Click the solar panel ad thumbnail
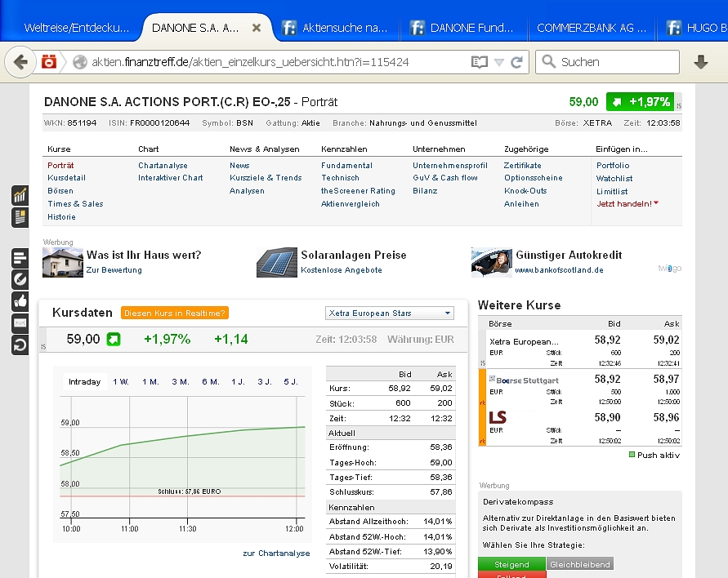This screenshot has height=578, width=728. tap(277, 263)
